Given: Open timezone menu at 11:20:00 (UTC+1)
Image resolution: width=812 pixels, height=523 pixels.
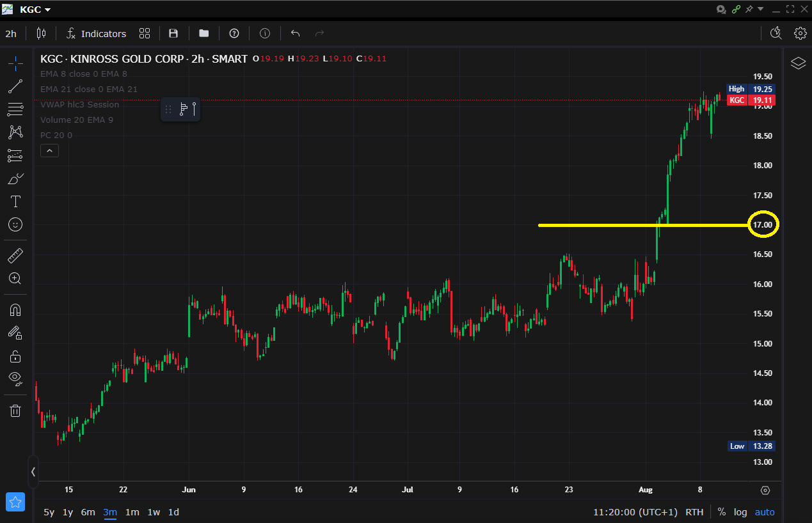Looking at the screenshot, I should [635, 512].
